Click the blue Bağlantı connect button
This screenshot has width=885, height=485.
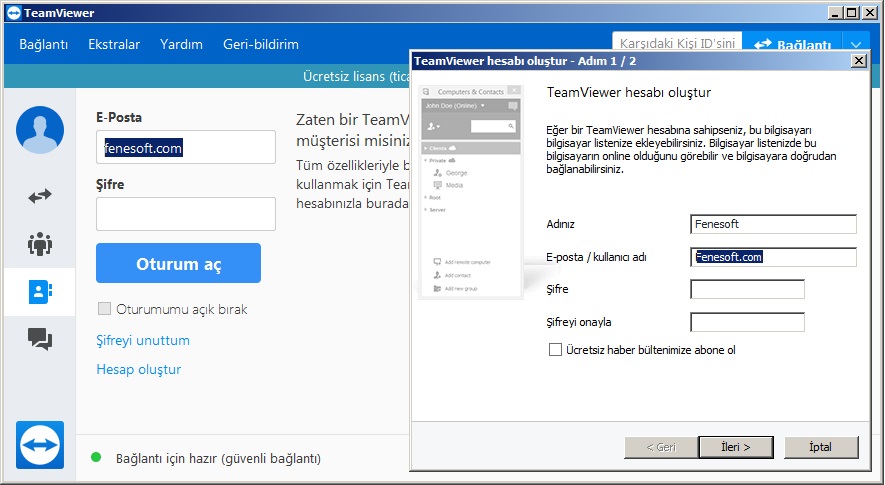point(792,41)
